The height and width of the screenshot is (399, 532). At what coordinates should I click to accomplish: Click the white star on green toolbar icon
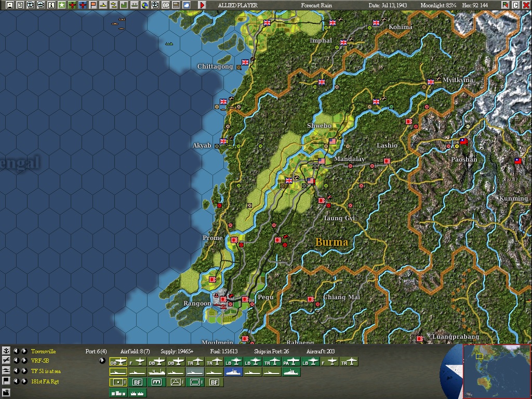pyautogui.click(x=62, y=5)
